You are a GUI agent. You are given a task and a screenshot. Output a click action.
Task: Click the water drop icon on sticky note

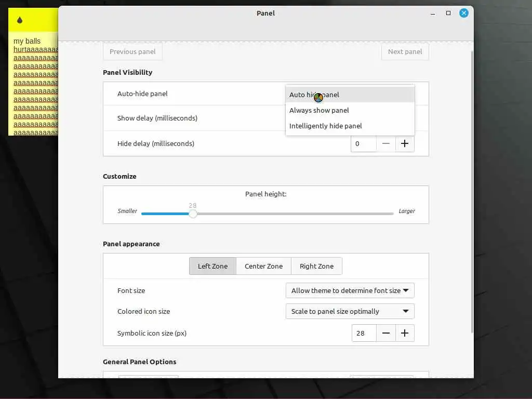point(20,20)
